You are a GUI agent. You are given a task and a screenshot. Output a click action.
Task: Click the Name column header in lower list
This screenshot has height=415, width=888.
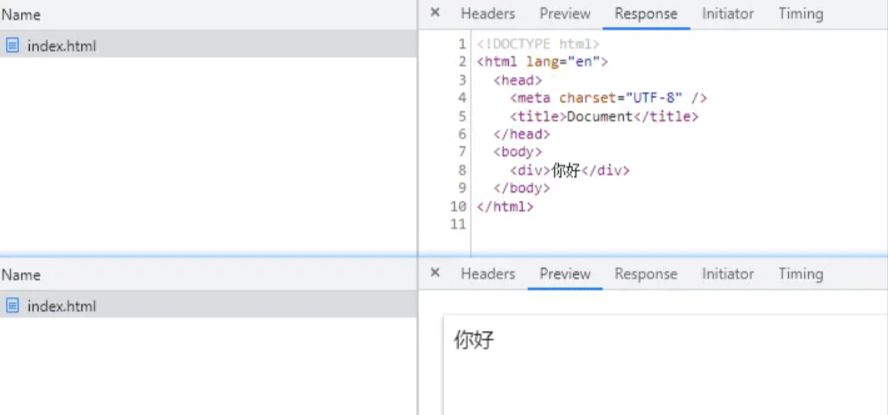21,275
